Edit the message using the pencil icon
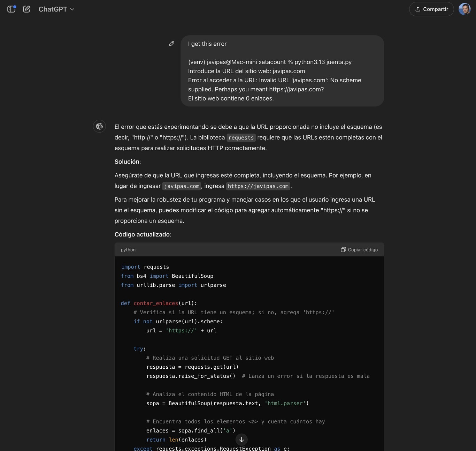 (171, 44)
